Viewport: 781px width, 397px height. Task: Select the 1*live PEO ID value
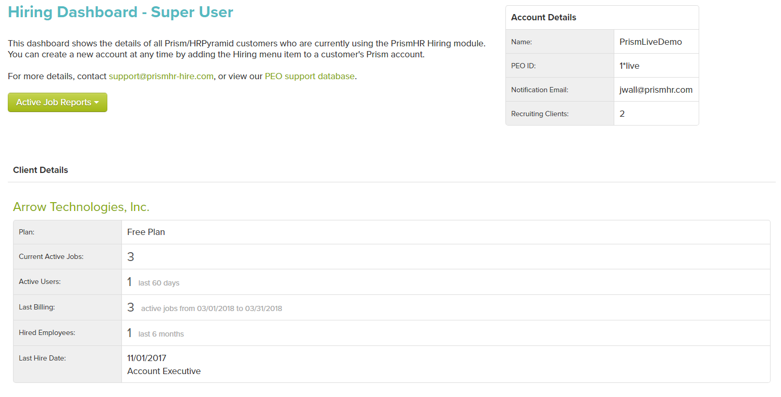pyautogui.click(x=629, y=66)
